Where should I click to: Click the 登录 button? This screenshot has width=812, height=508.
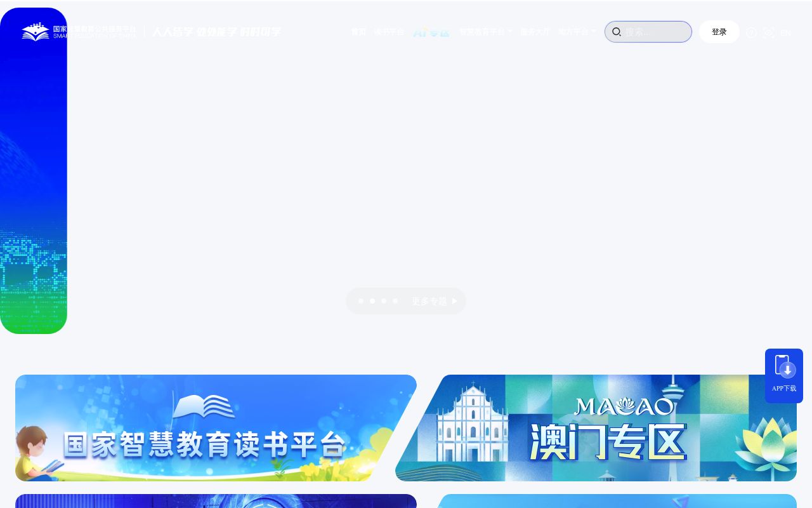(719, 32)
